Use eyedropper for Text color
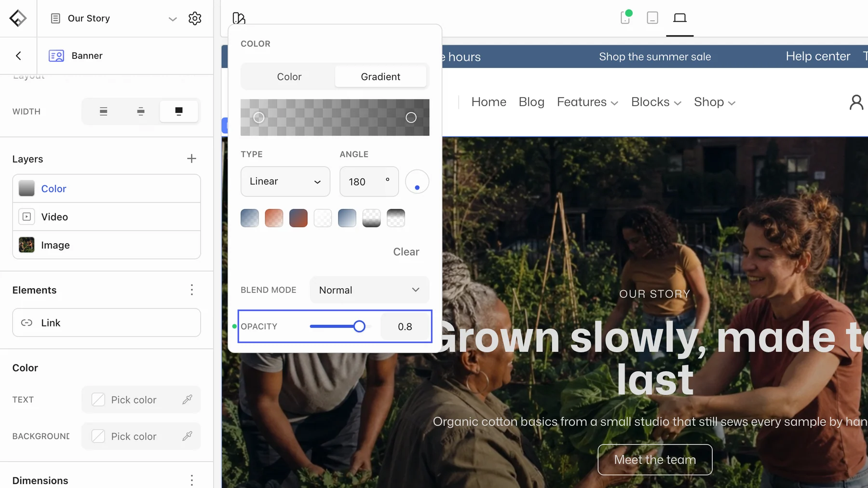Image resolution: width=868 pixels, height=488 pixels. tap(188, 399)
